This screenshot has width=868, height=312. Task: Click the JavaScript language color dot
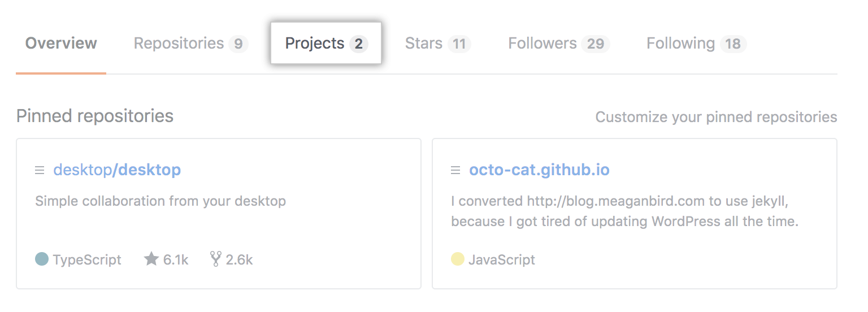tap(458, 259)
